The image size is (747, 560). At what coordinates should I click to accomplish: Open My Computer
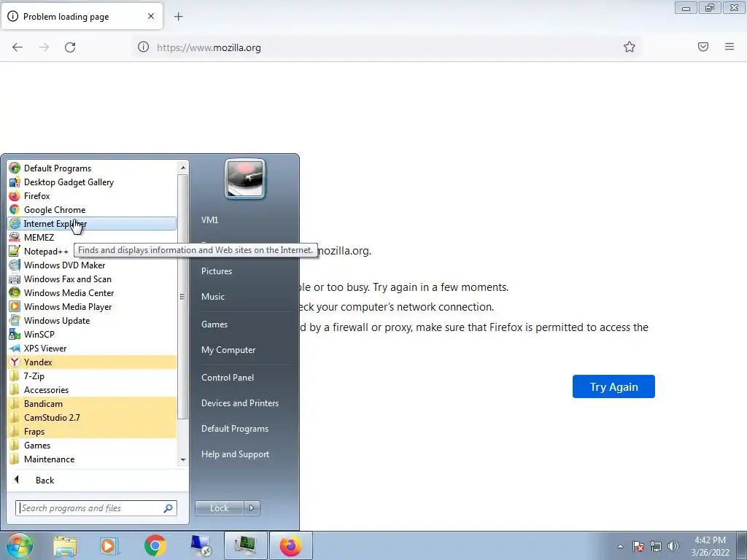(228, 350)
